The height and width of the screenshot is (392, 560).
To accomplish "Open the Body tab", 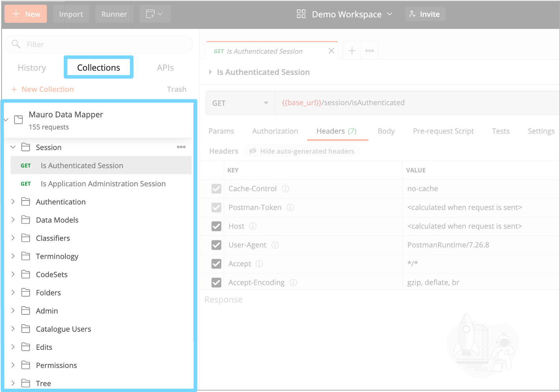I will pos(386,131).
